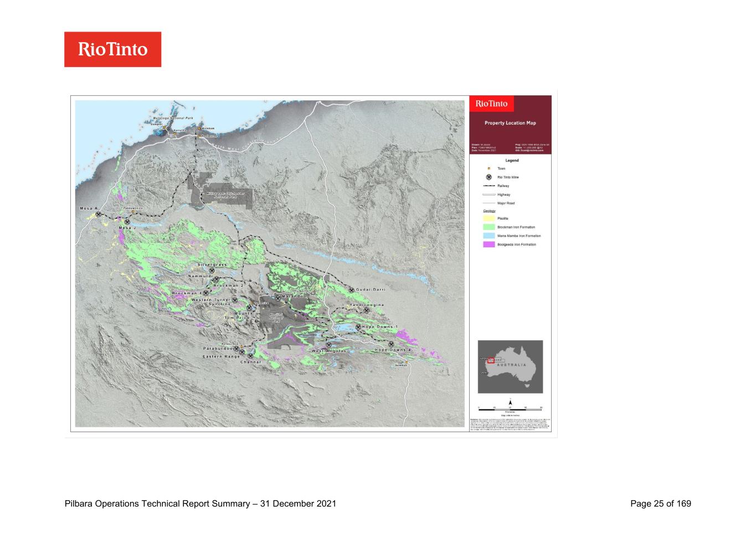
Task: Select the yellow Pisolite legend swatch
Action: point(488,219)
